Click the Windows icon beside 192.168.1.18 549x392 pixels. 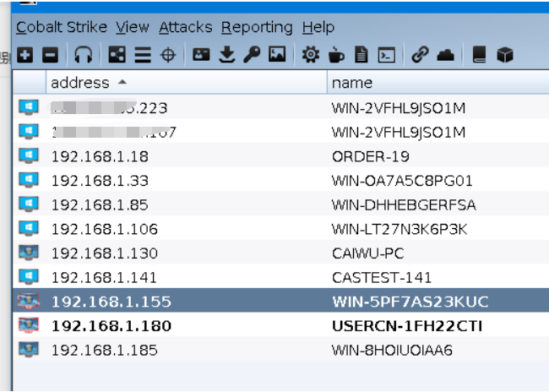point(29,155)
